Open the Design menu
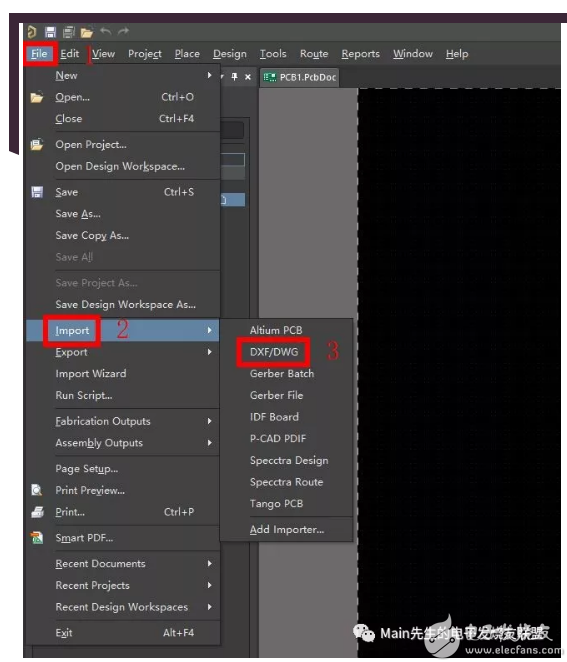Viewport: 567px width, 662px height. (x=230, y=54)
